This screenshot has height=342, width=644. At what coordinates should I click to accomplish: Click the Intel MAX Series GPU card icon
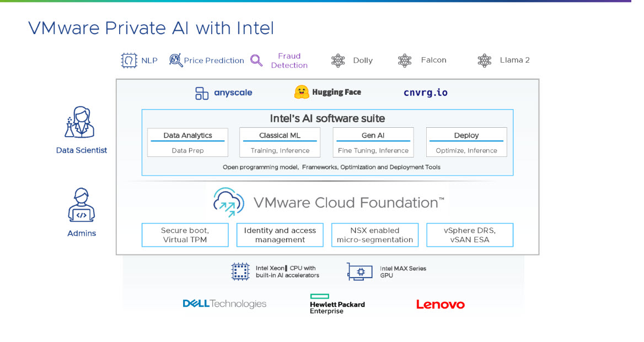coord(359,272)
